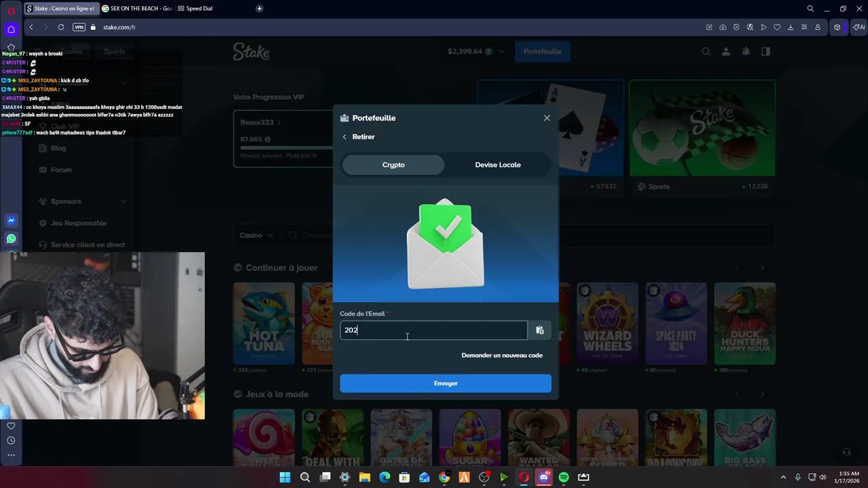Open Opera tab search magnifier

pos(810,9)
